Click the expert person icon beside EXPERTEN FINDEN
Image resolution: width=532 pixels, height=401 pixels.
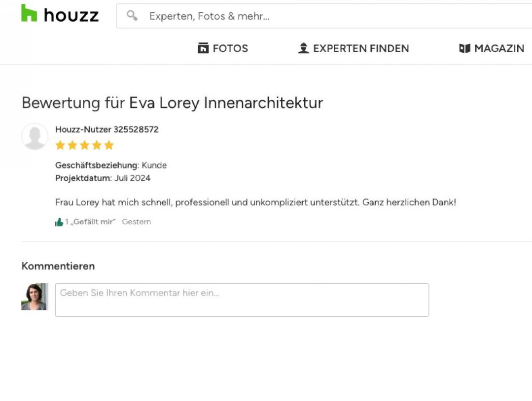click(303, 48)
